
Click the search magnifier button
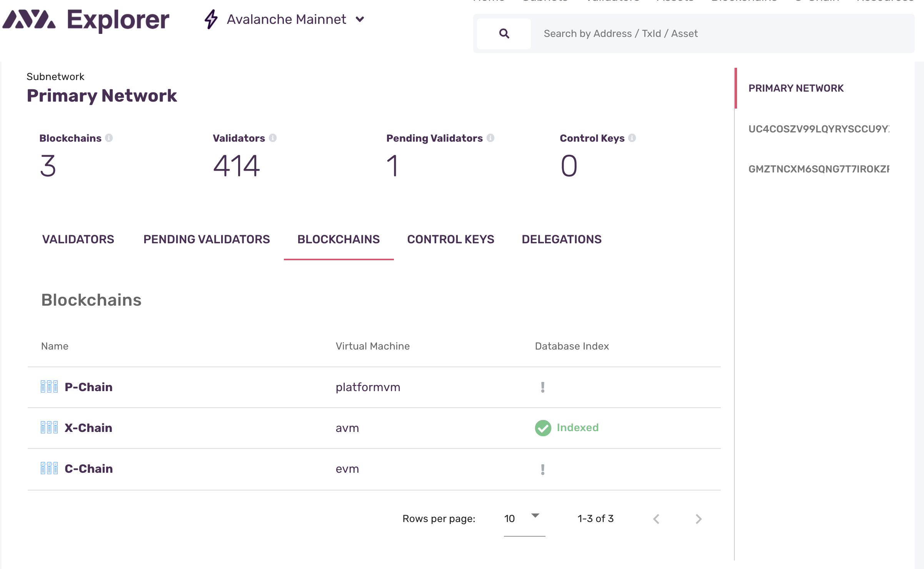point(504,33)
